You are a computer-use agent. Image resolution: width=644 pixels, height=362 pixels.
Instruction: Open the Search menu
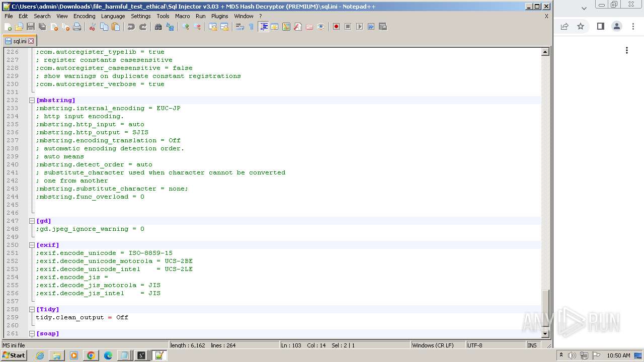pyautogui.click(x=42, y=16)
